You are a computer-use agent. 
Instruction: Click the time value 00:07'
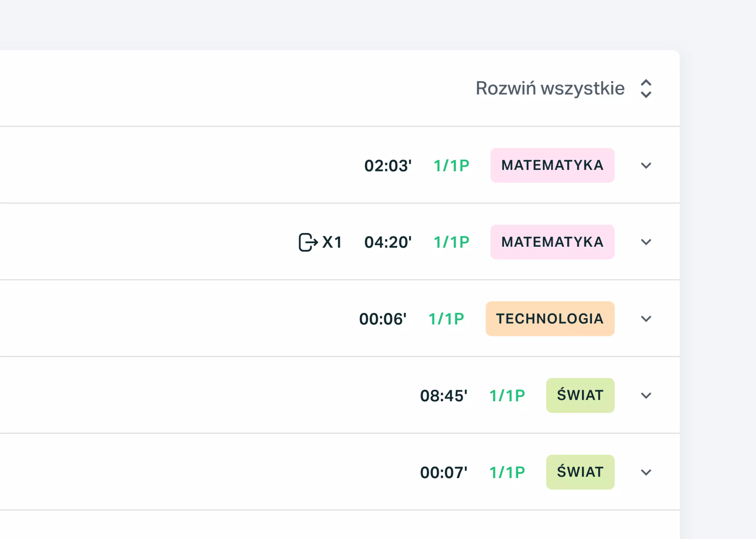tap(444, 472)
